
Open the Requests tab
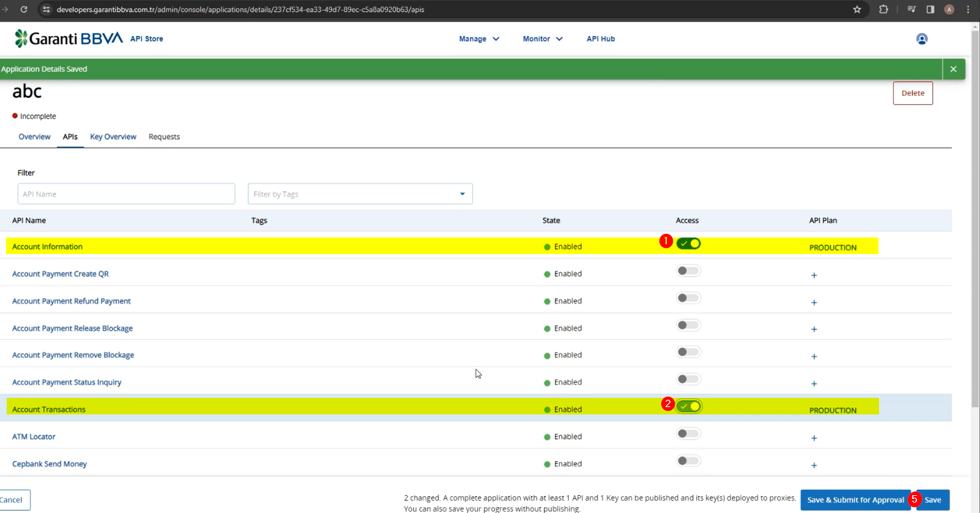(164, 137)
